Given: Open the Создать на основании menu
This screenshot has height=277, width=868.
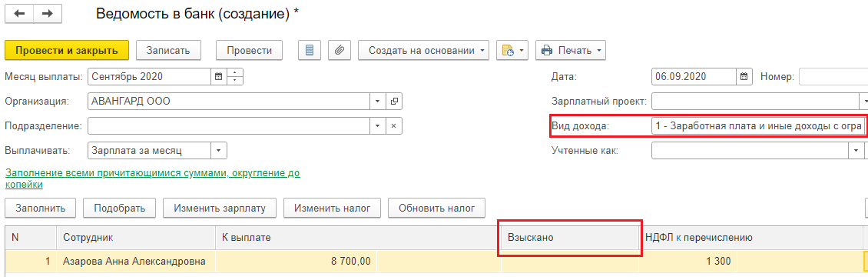Looking at the screenshot, I should pos(423,50).
